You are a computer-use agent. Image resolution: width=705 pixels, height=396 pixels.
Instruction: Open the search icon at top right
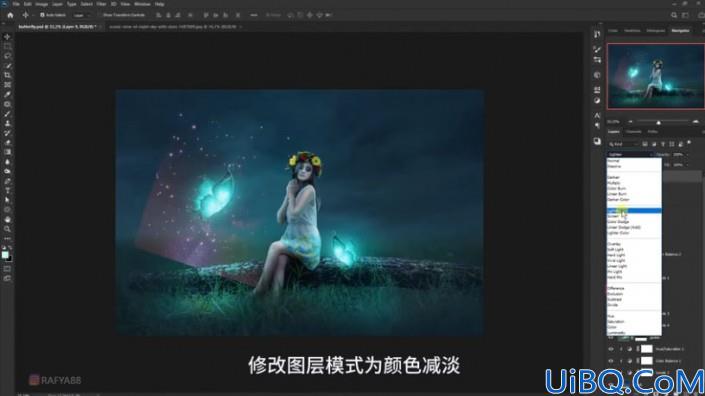click(674, 15)
